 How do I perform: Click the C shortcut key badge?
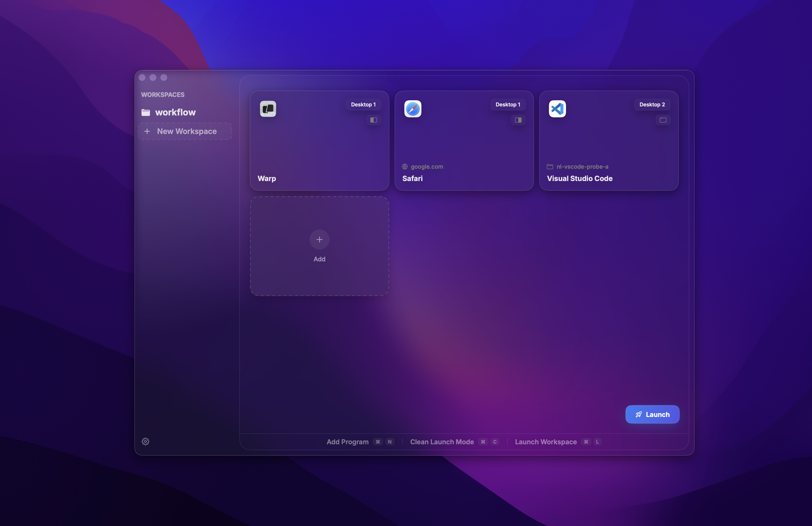click(495, 442)
